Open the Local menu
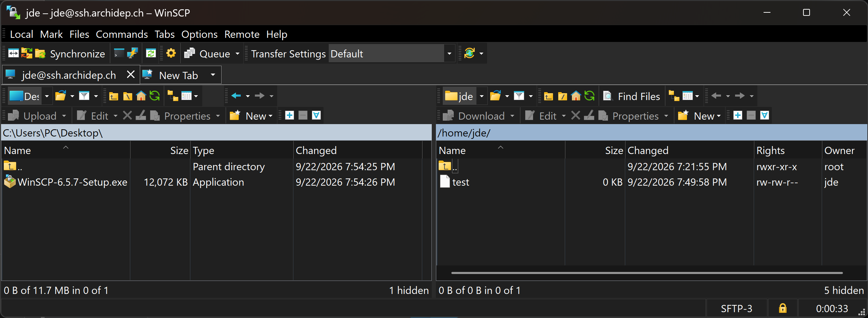This screenshot has width=868, height=318. click(22, 34)
